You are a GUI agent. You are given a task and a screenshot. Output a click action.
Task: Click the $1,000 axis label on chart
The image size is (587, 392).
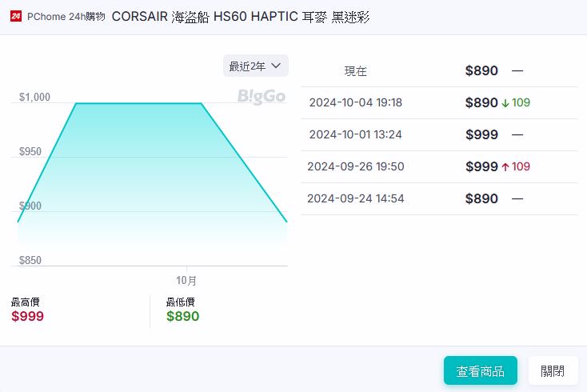coord(34,98)
